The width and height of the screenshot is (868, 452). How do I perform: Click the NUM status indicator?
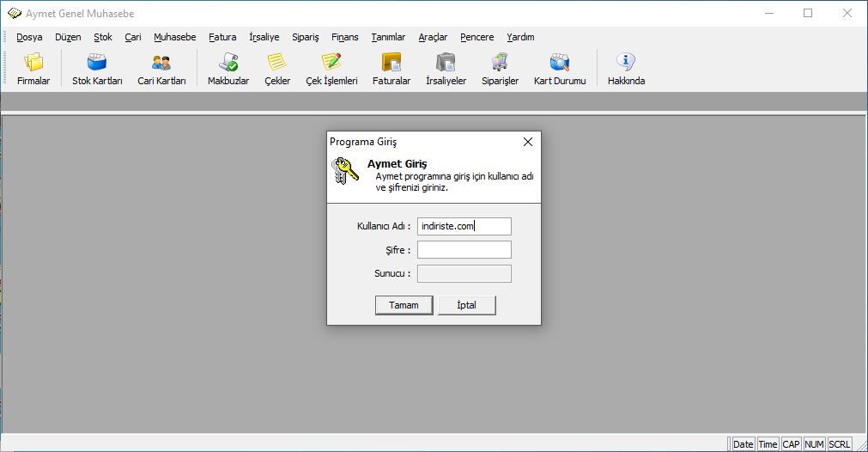(x=814, y=444)
